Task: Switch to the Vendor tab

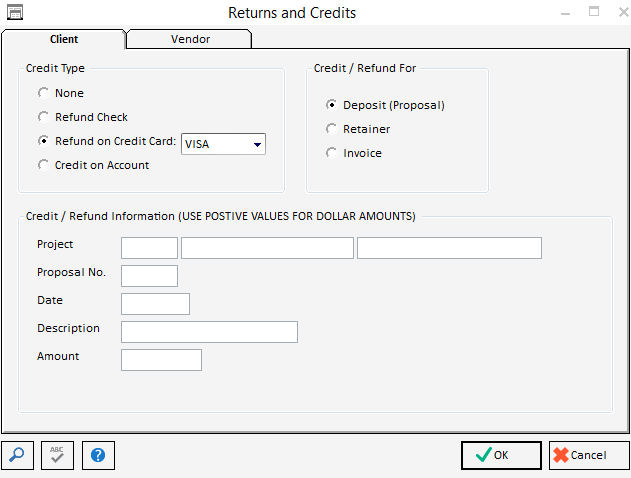Action: (189, 39)
